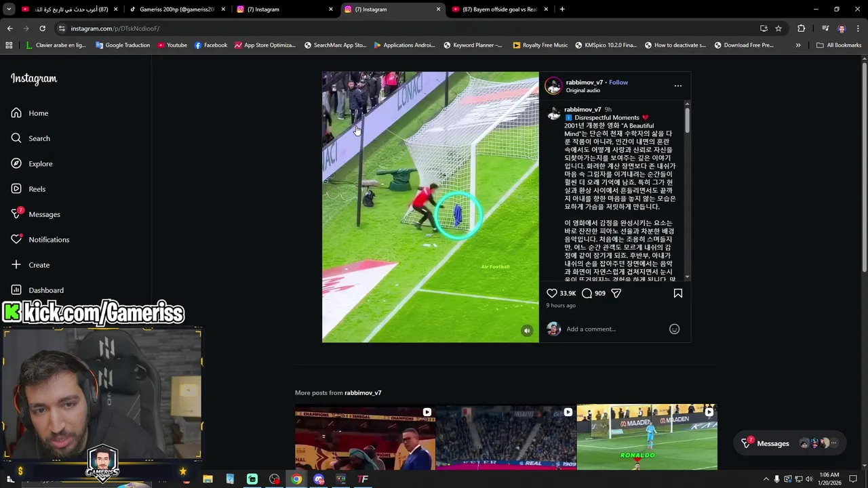Share the post with send icon
868x488 pixels.
pyautogui.click(x=616, y=293)
